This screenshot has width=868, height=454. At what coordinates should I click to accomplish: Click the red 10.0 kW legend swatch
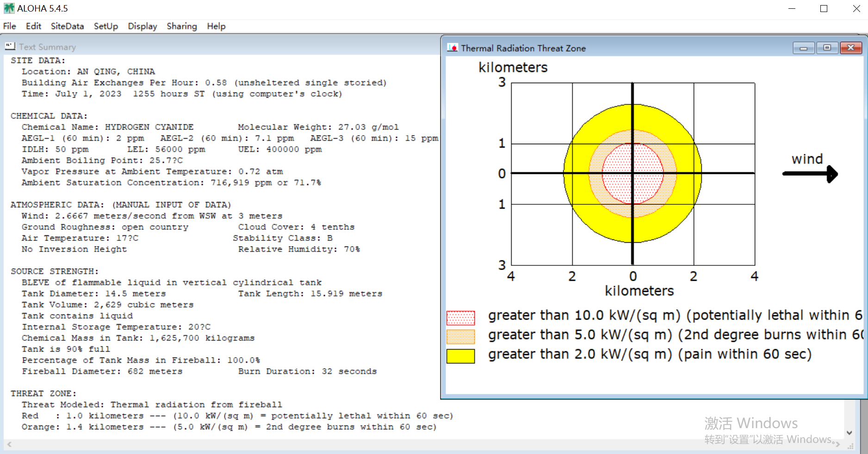[460, 318]
